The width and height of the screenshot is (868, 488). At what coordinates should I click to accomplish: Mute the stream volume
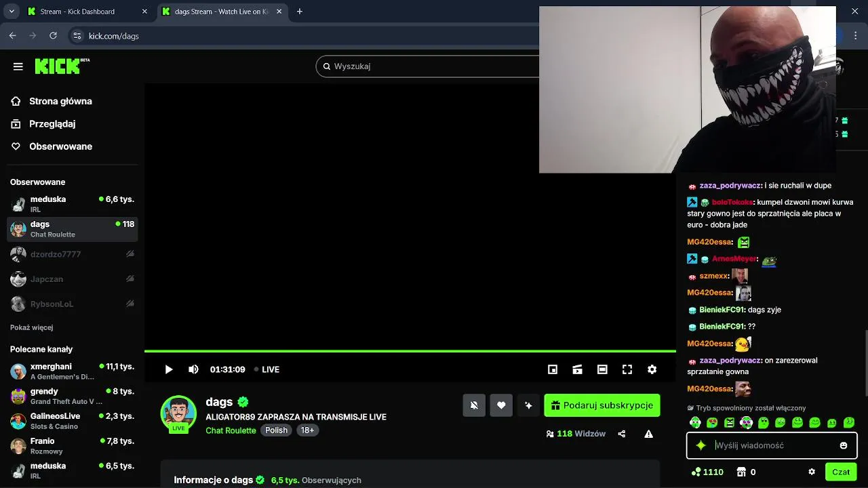pyautogui.click(x=193, y=369)
